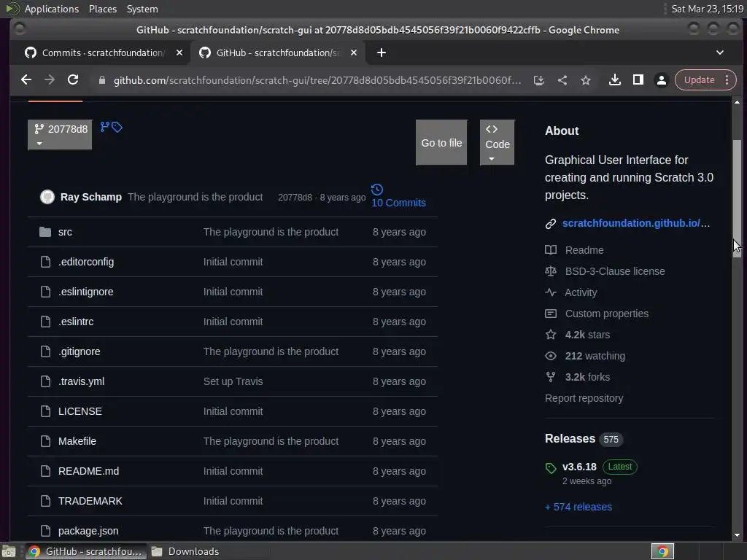
Task: Click the branches icon next to 20778d8
Action: pos(105,127)
